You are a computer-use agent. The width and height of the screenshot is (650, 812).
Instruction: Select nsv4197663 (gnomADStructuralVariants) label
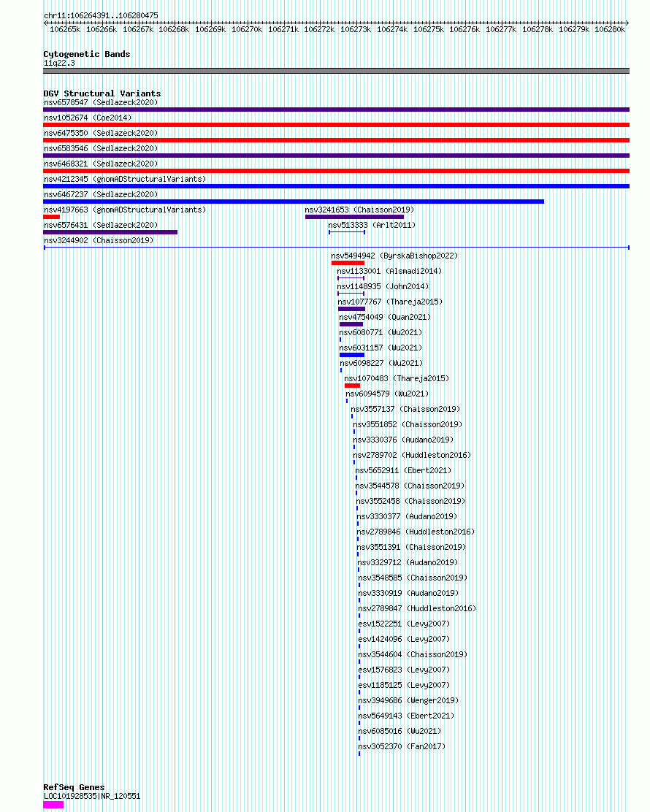coord(125,210)
